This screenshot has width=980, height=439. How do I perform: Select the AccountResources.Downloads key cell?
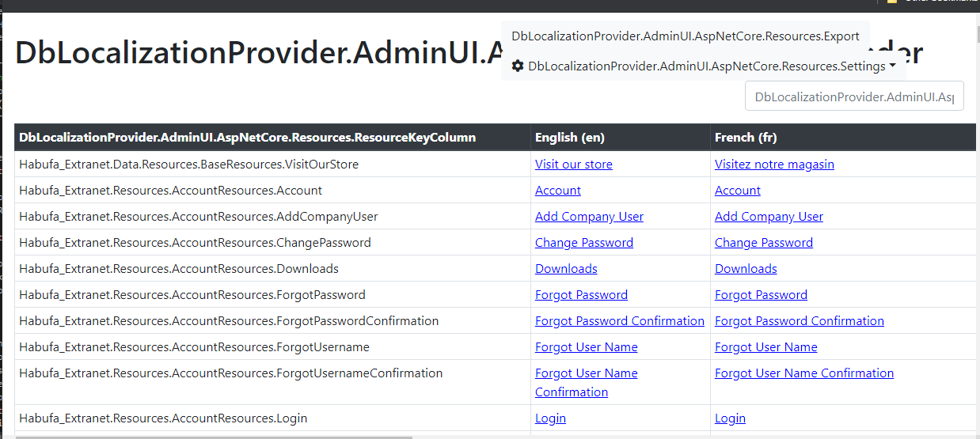272,269
